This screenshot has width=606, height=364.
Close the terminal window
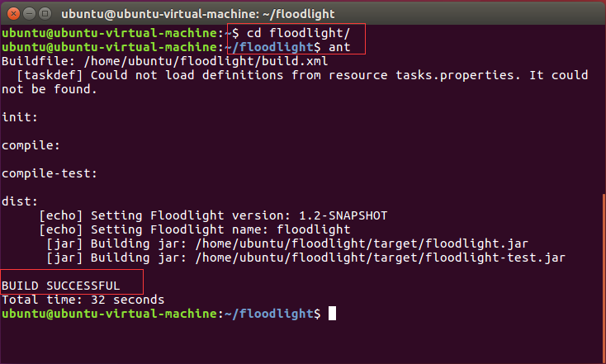click(12, 12)
